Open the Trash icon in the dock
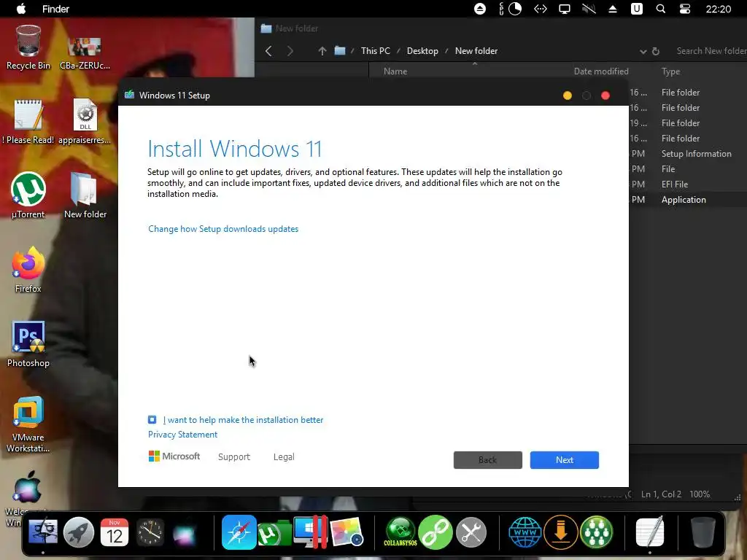 [703, 532]
